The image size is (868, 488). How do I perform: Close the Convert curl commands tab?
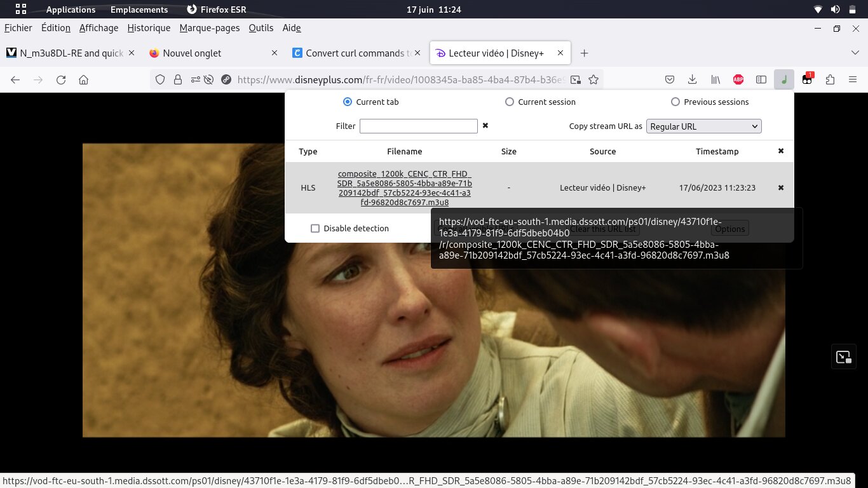[x=417, y=53]
